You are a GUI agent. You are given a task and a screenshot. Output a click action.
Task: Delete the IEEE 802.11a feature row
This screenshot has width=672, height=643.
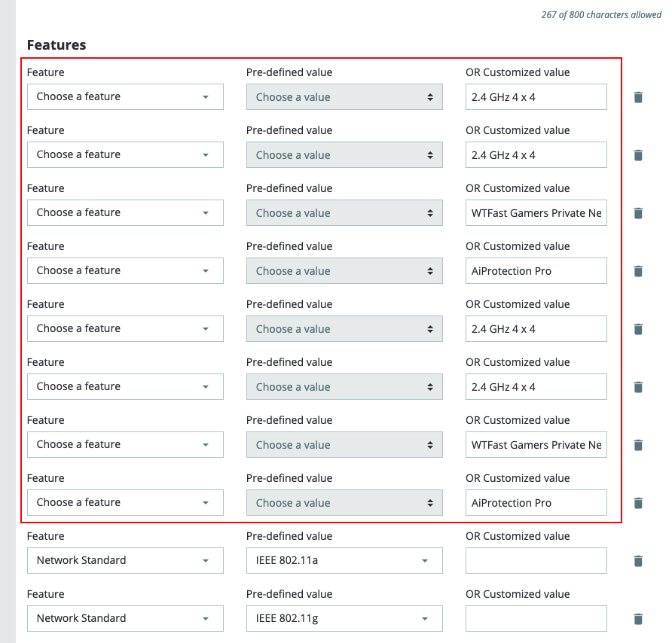638,561
